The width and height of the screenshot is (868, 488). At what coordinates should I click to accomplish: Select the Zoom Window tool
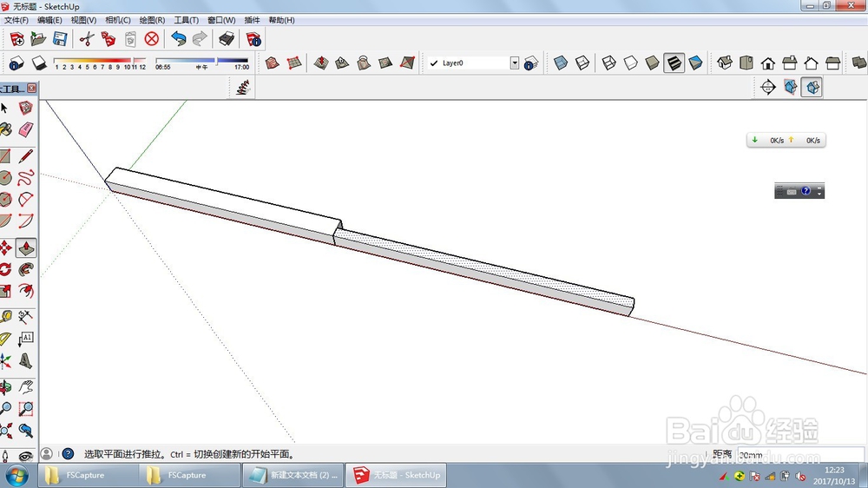(x=25, y=409)
